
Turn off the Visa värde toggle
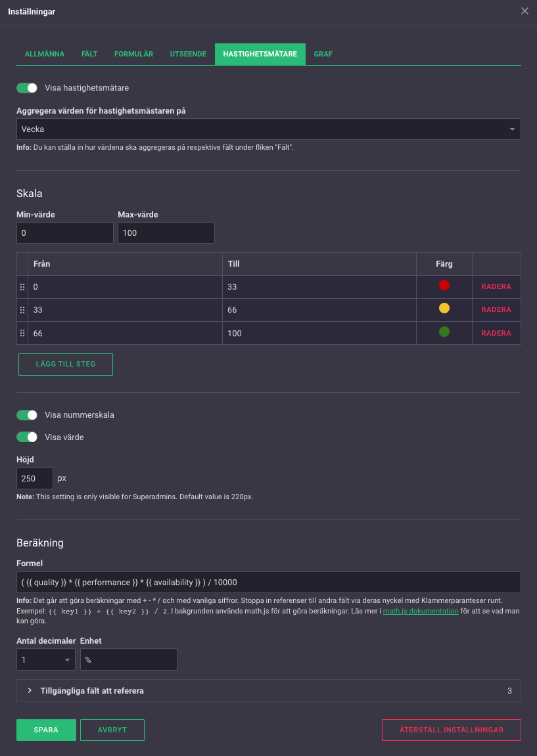point(27,437)
